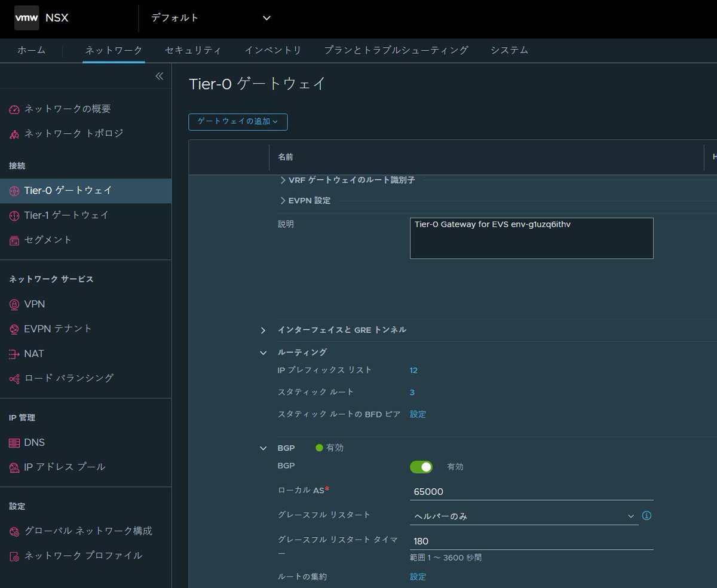Switch to the システム tab
This screenshot has width=717, height=588.
(510, 50)
